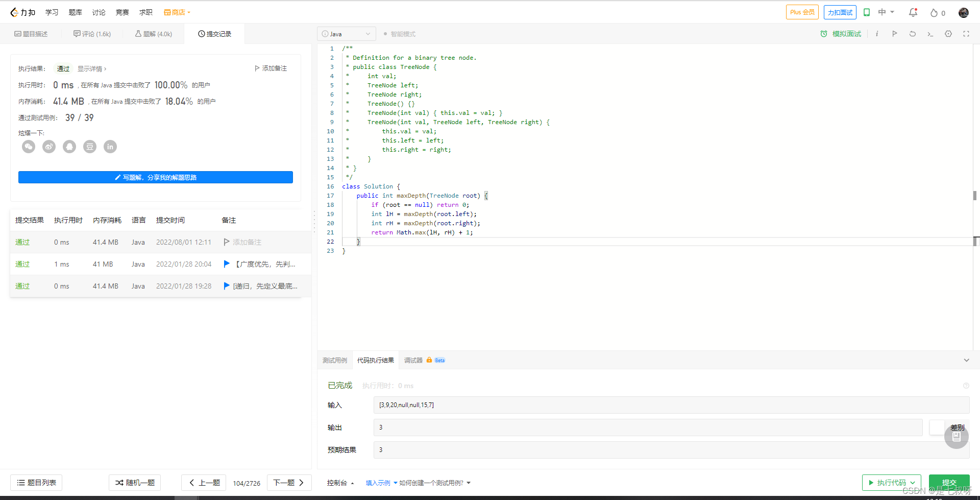Switch to 评论 (1.6k) tab

coord(92,34)
